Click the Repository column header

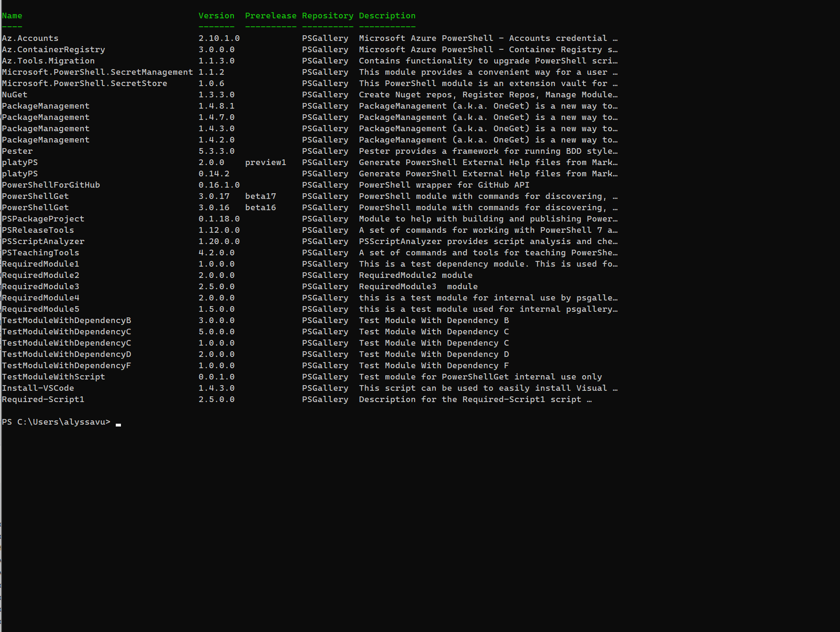pos(328,16)
